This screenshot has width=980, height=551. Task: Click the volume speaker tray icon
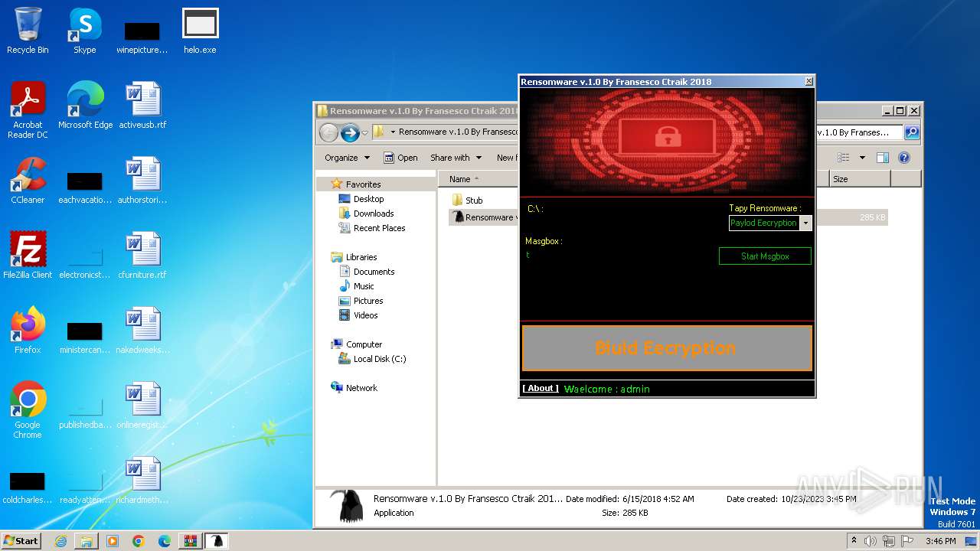click(x=871, y=541)
